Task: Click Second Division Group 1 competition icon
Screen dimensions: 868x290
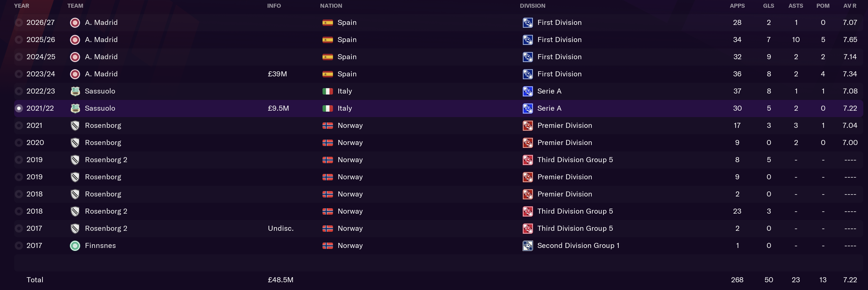Action: pyautogui.click(x=528, y=246)
